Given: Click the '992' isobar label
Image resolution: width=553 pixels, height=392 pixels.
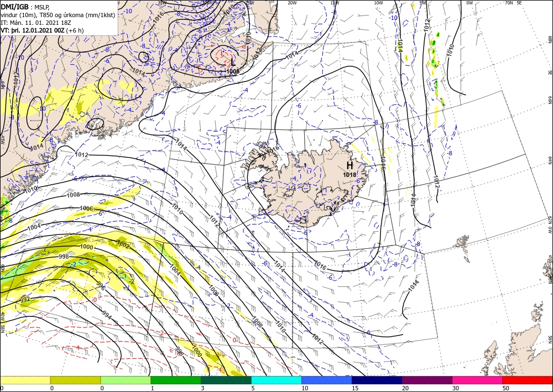Looking at the screenshot, I should [25, 299].
